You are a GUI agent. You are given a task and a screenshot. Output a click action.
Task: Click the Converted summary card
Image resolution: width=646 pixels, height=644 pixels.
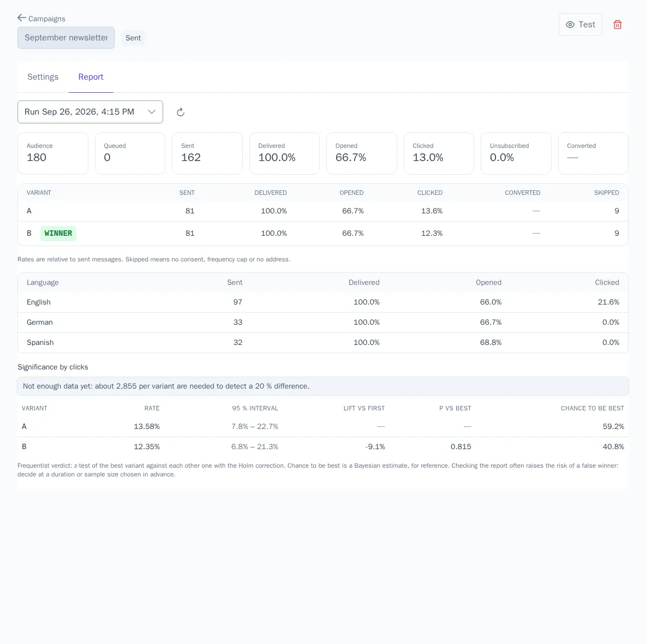coord(593,153)
